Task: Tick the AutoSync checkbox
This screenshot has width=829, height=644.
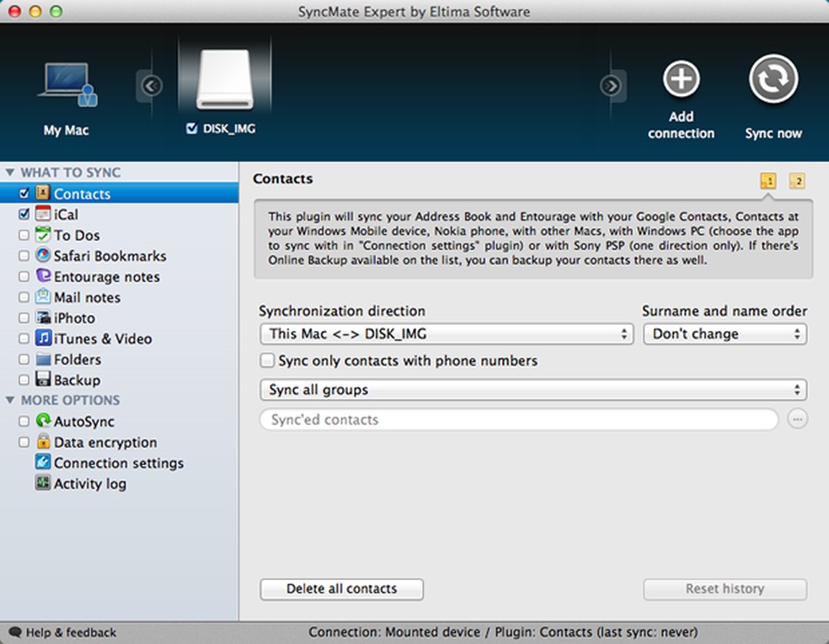Action: pyautogui.click(x=24, y=422)
